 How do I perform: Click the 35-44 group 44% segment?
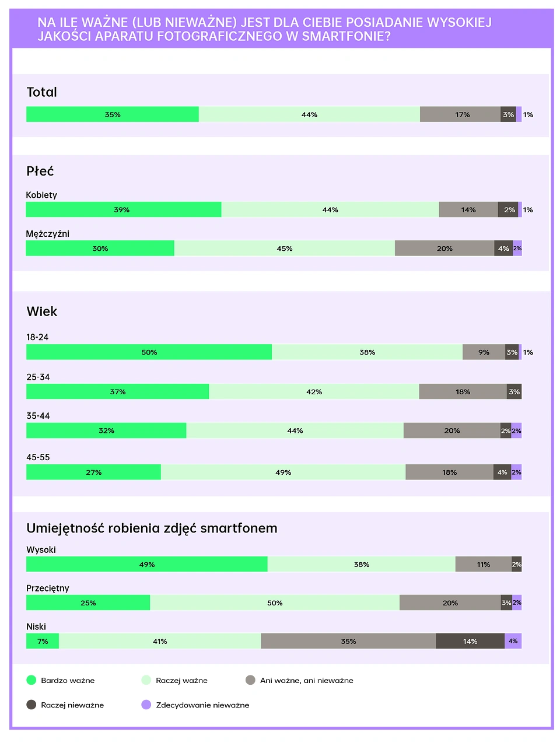point(295,430)
